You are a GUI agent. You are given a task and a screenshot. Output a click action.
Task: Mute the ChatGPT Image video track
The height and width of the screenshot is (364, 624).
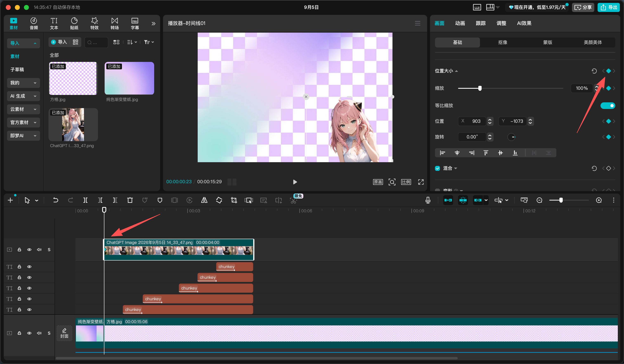(x=39, y=250)
